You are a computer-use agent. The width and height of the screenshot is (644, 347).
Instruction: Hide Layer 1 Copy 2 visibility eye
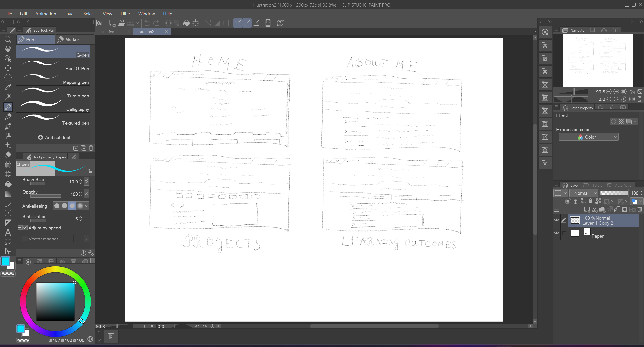(x=556, y=220)
